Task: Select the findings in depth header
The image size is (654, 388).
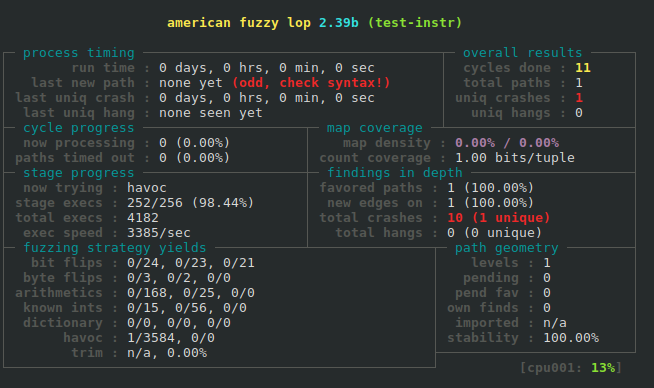Action: (x=395, y=173)
